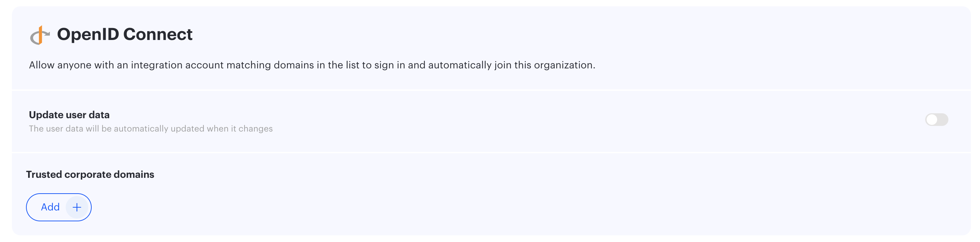Click the grey "automatically updated" helper text
Image resolution: width=980 pixels, height=242 pixels.
coord(158,128)
